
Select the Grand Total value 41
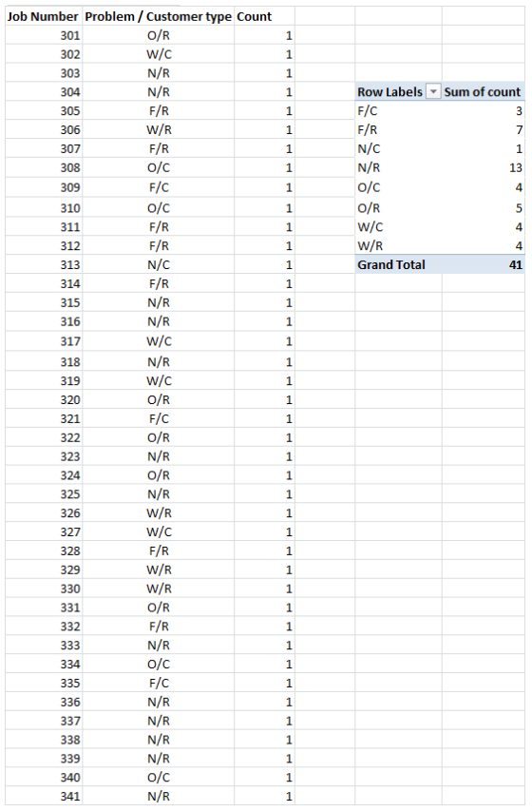click(x=484, y=265)
